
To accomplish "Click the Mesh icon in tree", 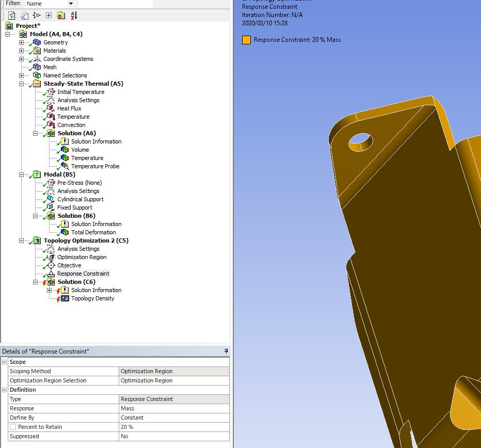I will tap(37, 67).
